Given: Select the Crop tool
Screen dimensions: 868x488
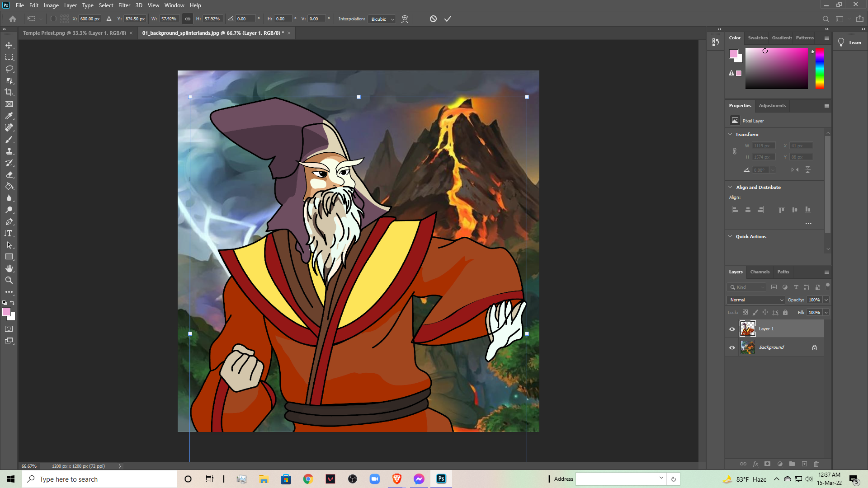Looking at the screenshot, I should (x=9, y=92).
